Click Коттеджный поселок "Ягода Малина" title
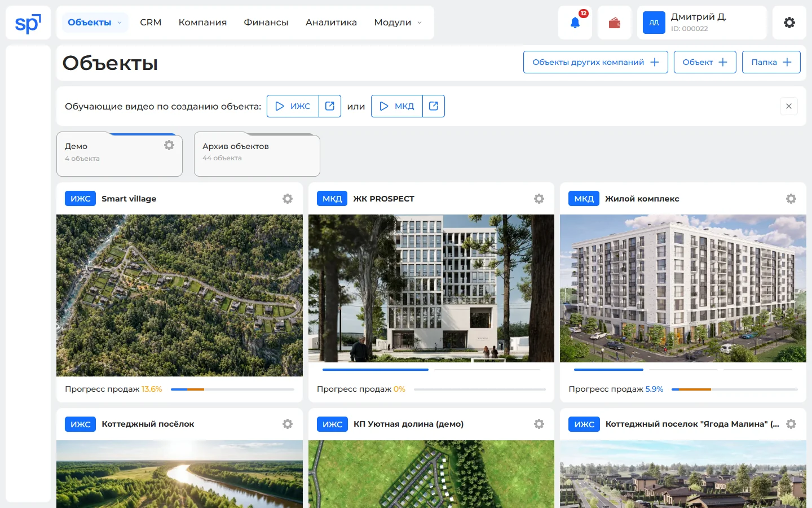 click(692, 424)
